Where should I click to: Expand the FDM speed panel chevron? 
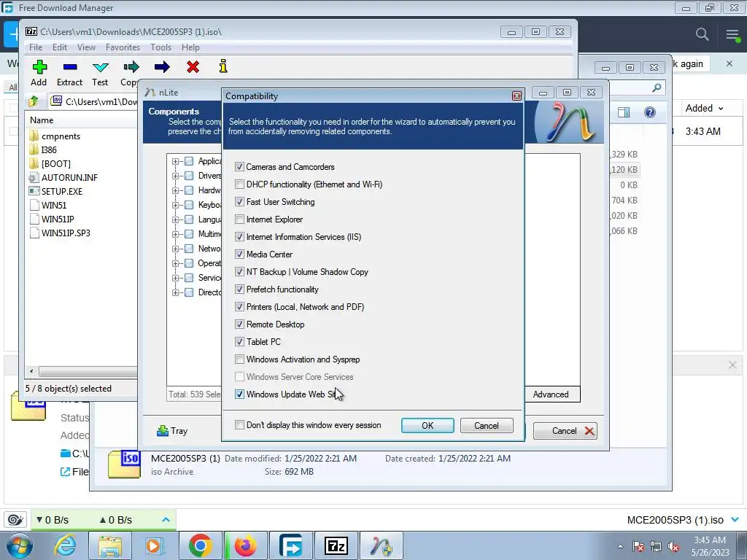click(166, 519)
